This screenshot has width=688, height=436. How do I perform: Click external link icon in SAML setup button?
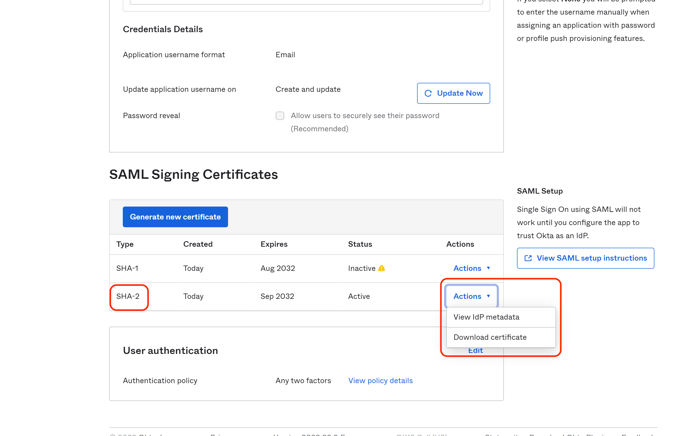click(x=528, y=258)
